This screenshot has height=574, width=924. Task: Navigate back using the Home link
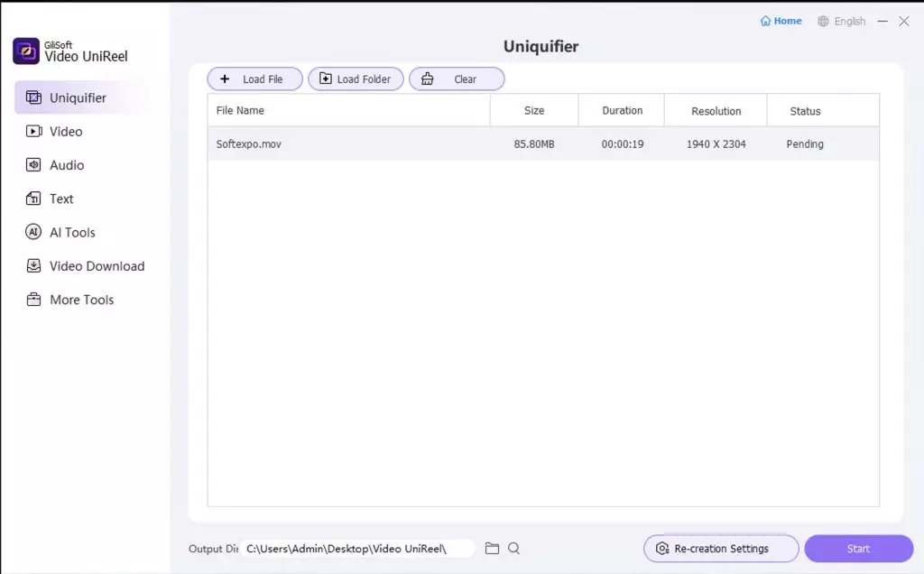click(x=780, y=21)
